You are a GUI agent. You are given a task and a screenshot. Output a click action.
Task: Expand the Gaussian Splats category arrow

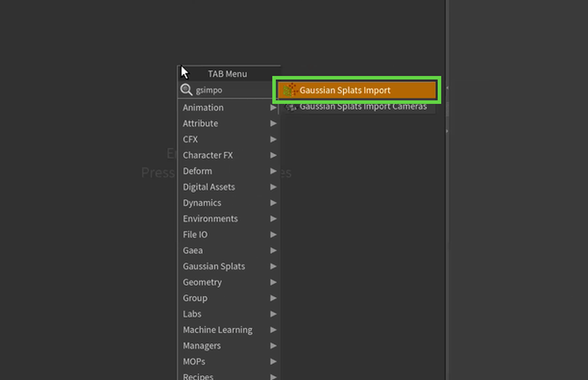[273, 266]
